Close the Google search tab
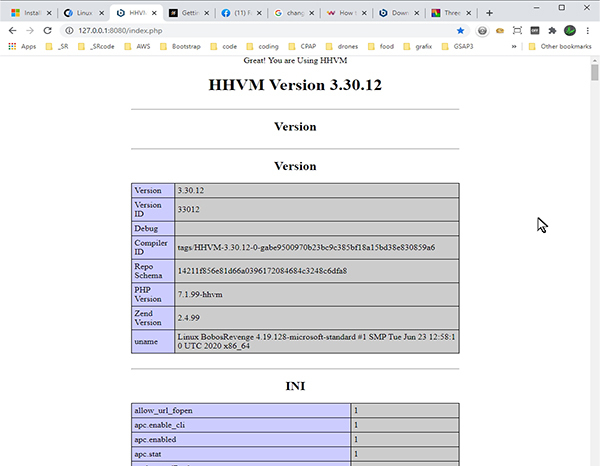600x466 pixels. [x=311, y=13]
